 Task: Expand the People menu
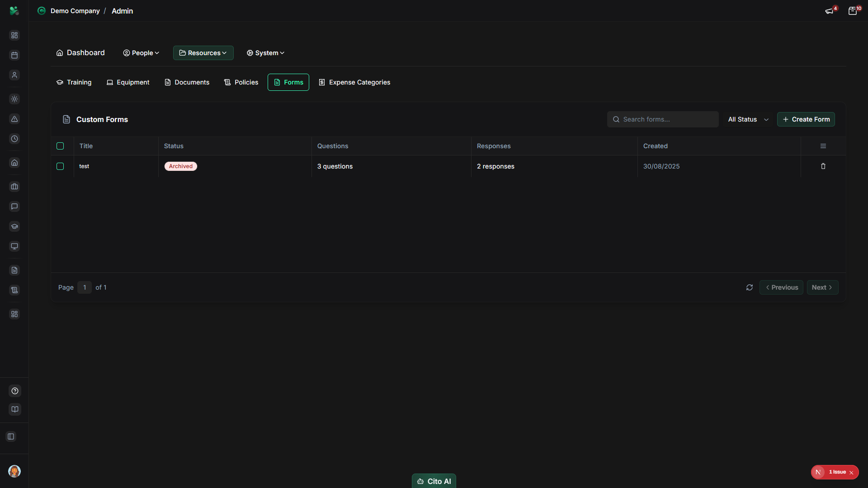pyautogui.click(x=141, y=53)
